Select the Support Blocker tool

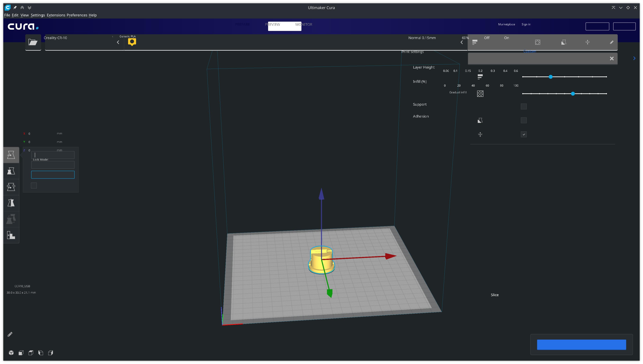pyautogui.click(x=11, y=235)
